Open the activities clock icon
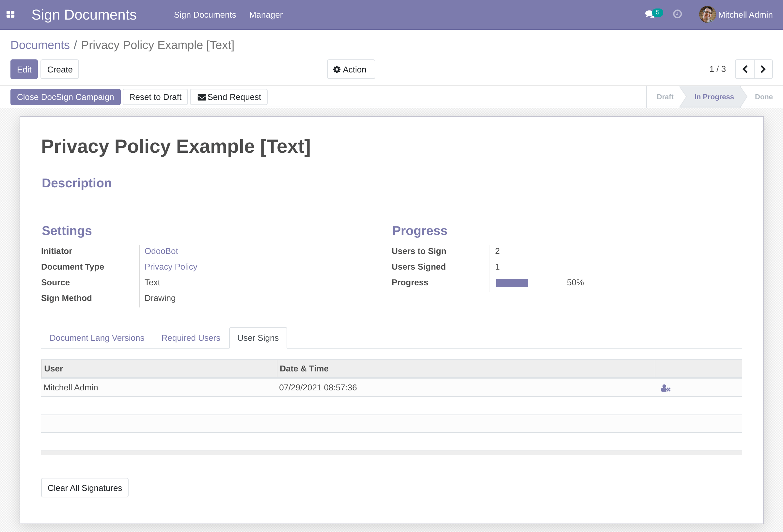Screen dimensions: 783x532 677,14
